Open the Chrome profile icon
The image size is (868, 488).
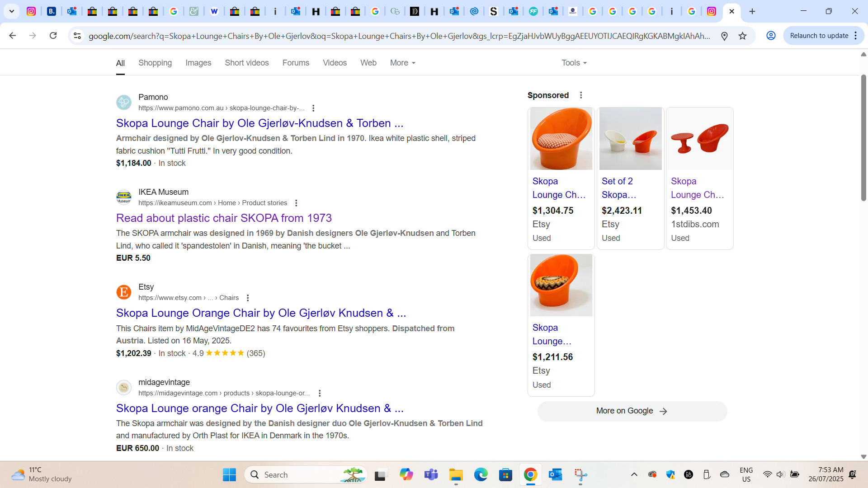pos(771,36)
